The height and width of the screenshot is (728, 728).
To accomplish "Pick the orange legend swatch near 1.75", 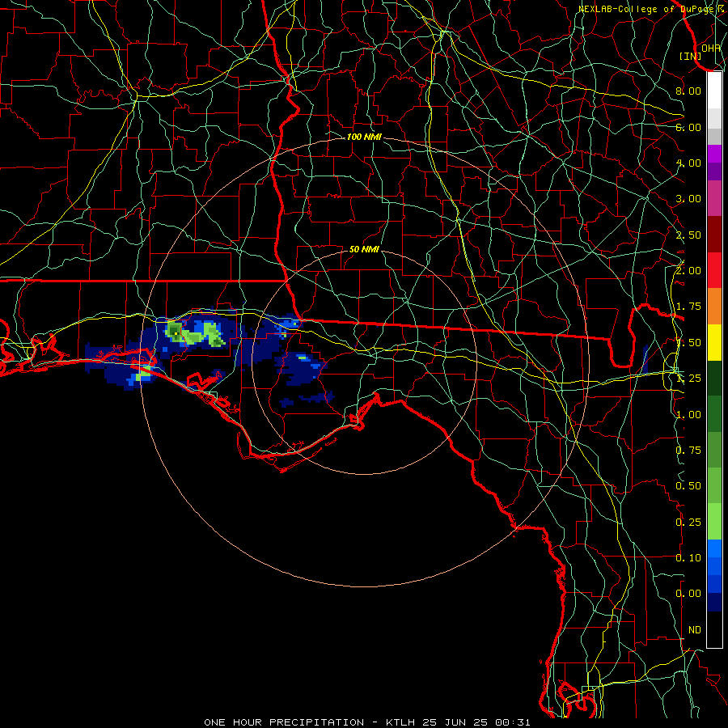I will point(714,306).
